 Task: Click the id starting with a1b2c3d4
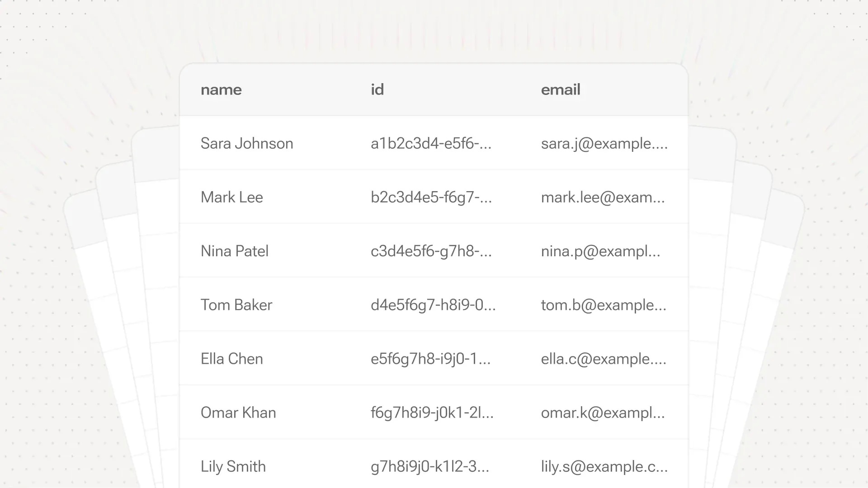coord(430,143)
